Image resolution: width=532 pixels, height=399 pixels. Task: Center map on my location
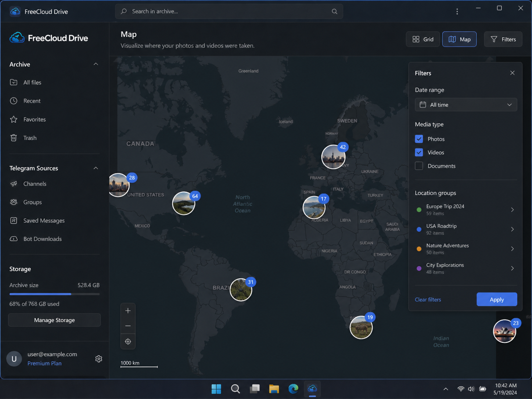[128, 341]
